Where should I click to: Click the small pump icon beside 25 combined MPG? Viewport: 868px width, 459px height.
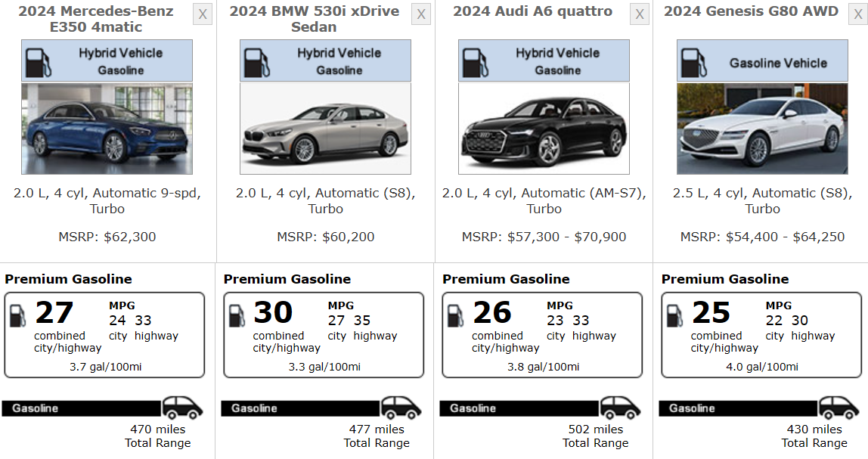674,315
